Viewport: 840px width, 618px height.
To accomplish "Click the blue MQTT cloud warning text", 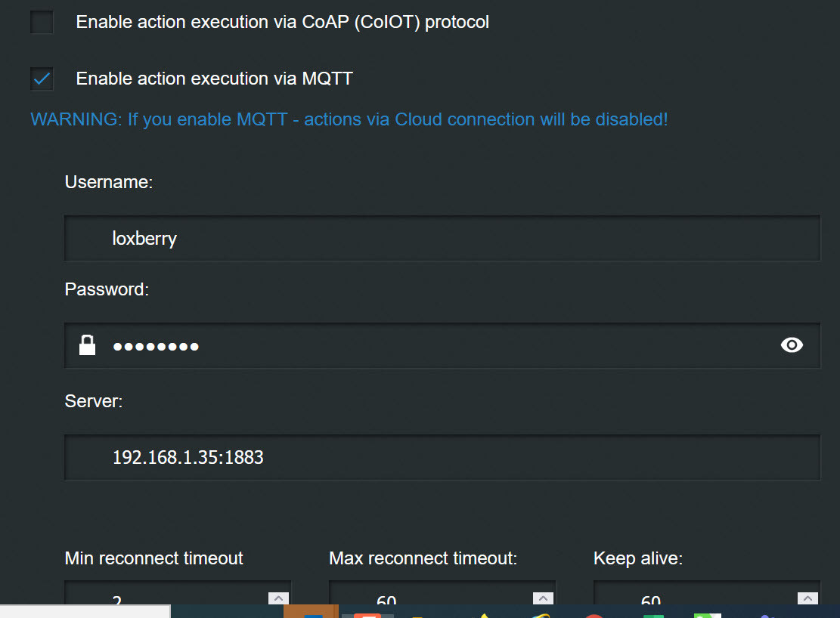I will [x=349, y=119].
